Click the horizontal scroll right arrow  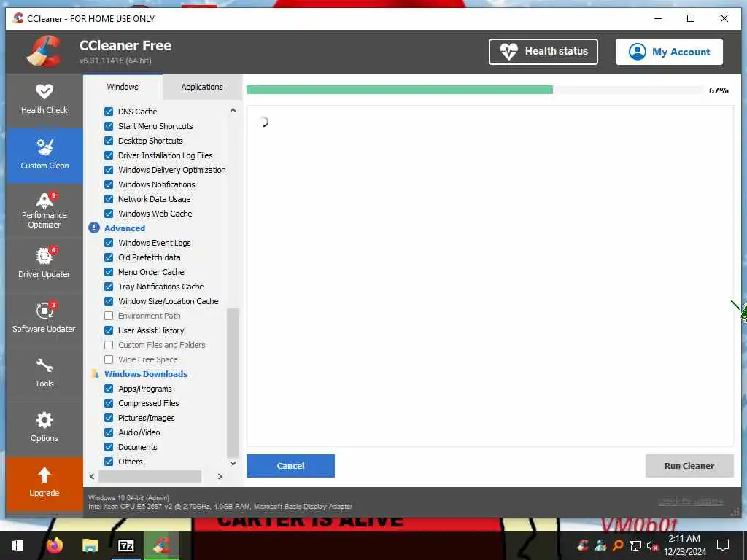pyautogui.click(x=220, y=476)
